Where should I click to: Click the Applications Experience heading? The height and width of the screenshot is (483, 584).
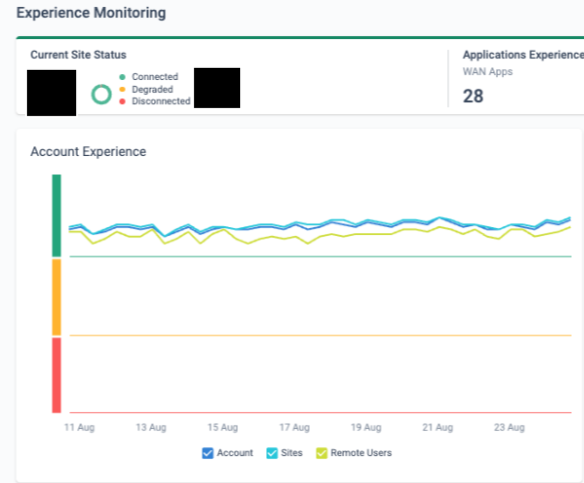pos(523,55)
